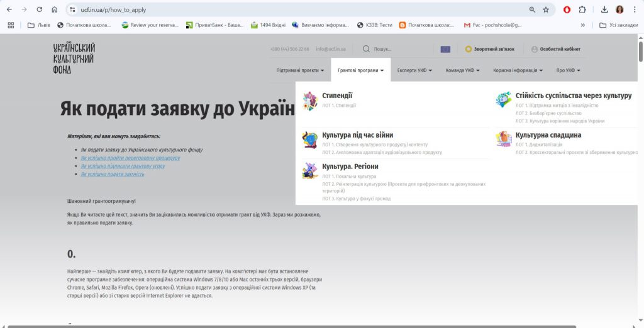Open the Культура під час війни heading

tap(358, 135)
